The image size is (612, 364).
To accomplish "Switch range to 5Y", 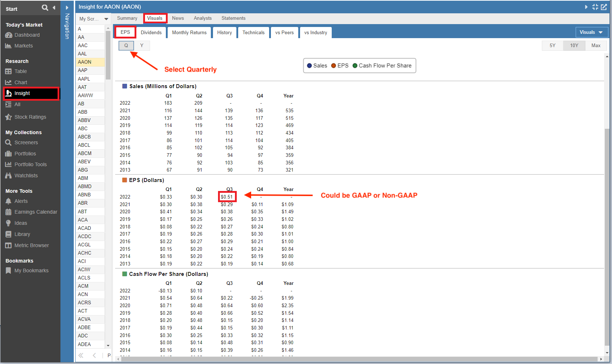I will point(553,46).
